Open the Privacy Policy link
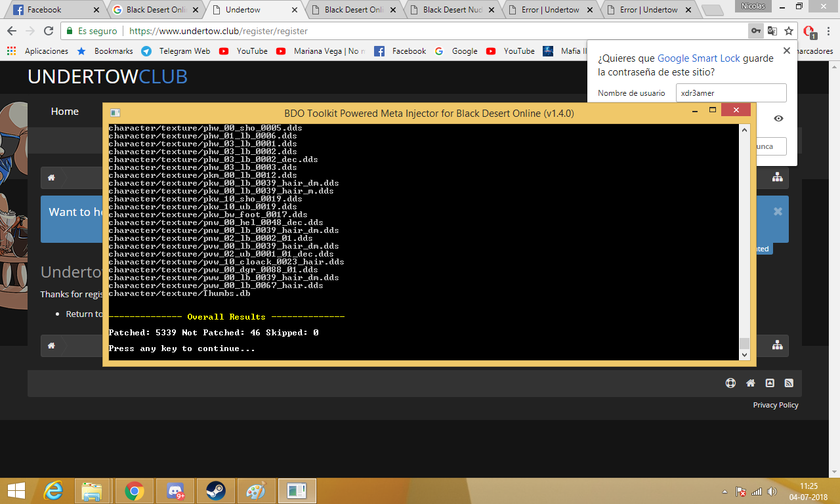 [x=775, y=405]
